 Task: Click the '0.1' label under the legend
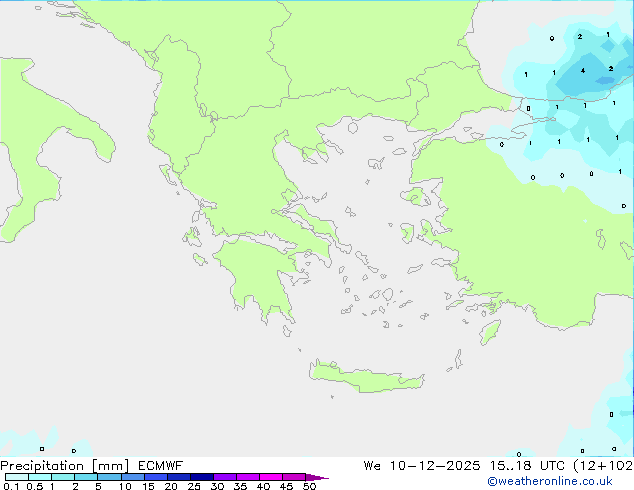[11, 486]
